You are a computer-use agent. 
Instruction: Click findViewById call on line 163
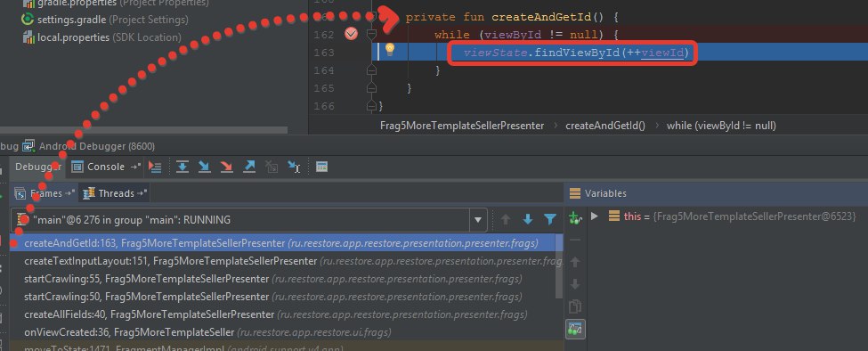point(578,53)
